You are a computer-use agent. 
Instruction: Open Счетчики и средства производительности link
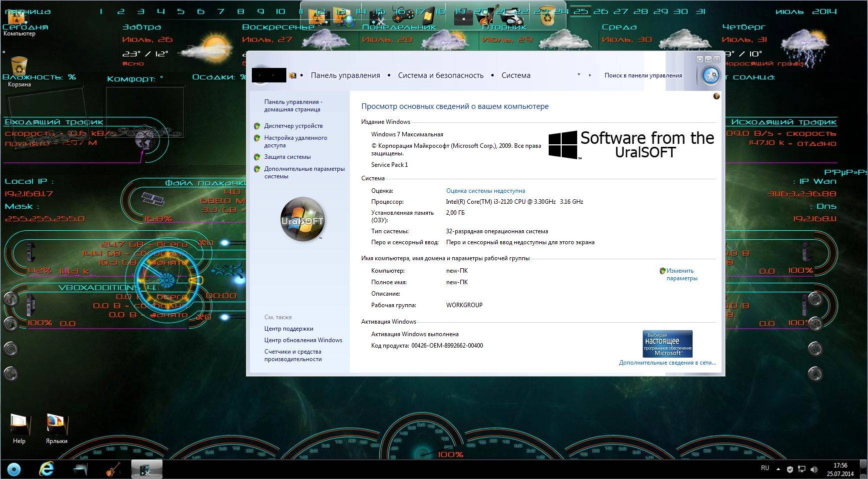click(293, 355)
